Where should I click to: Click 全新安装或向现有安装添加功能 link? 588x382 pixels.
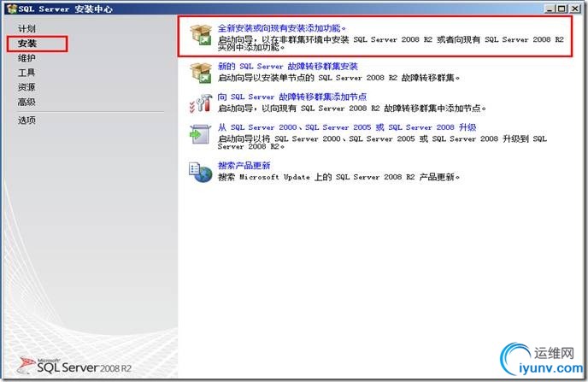282,28
